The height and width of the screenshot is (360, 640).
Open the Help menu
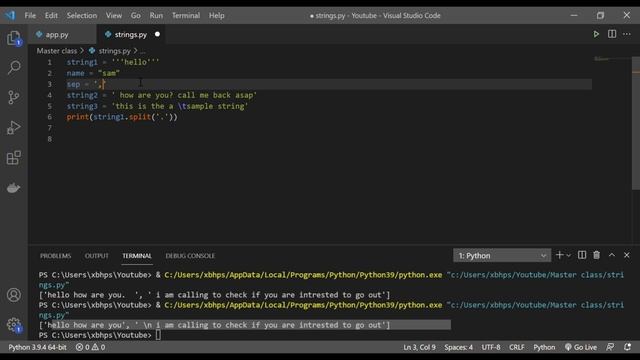point(217,16)
